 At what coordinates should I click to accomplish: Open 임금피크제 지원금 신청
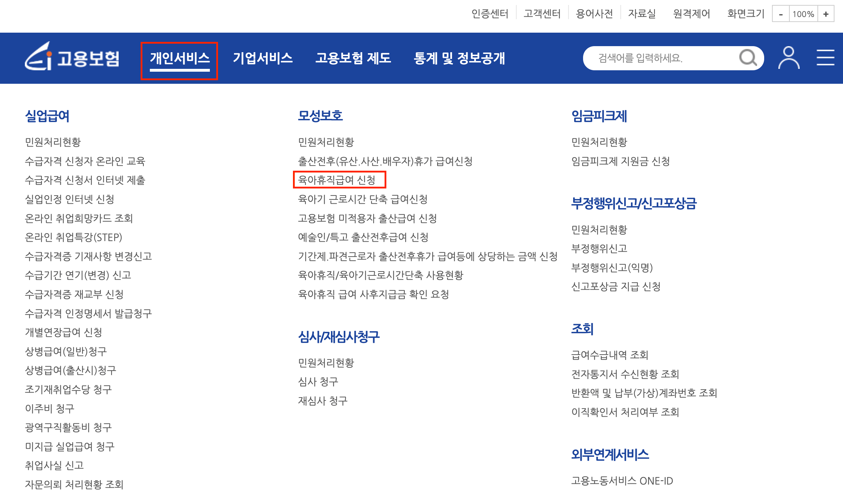tap(620, 161)
